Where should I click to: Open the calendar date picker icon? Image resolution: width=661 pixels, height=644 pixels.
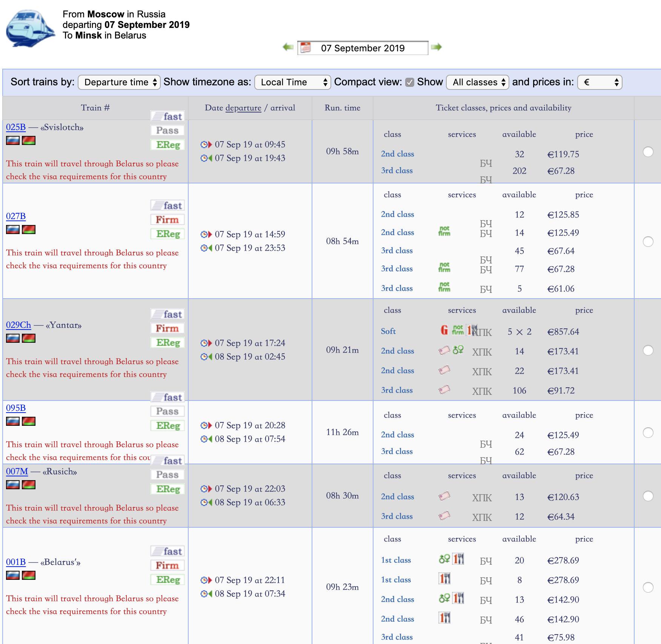pos(306,48)
